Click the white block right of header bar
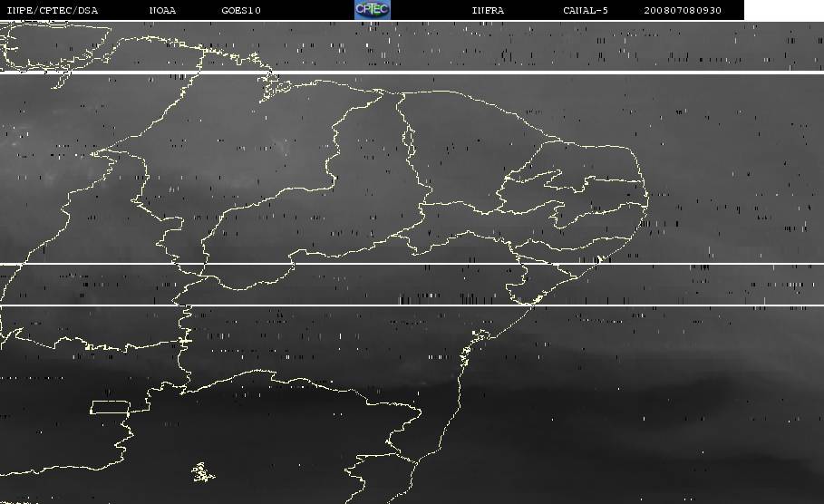The image size is (824, 504). pos(783,10)
